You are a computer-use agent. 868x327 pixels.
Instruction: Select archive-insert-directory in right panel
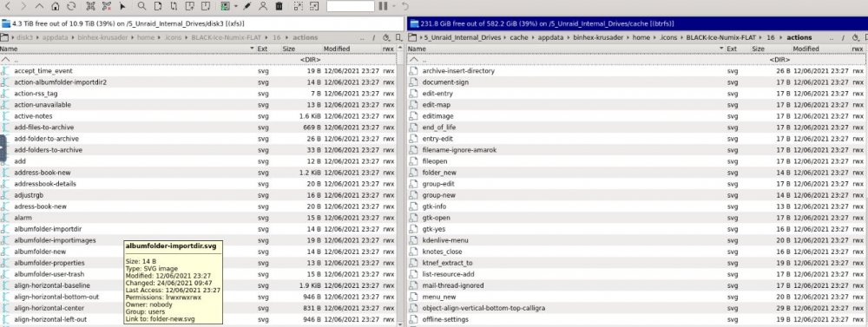pyautogui.click(x=458, y=71)
